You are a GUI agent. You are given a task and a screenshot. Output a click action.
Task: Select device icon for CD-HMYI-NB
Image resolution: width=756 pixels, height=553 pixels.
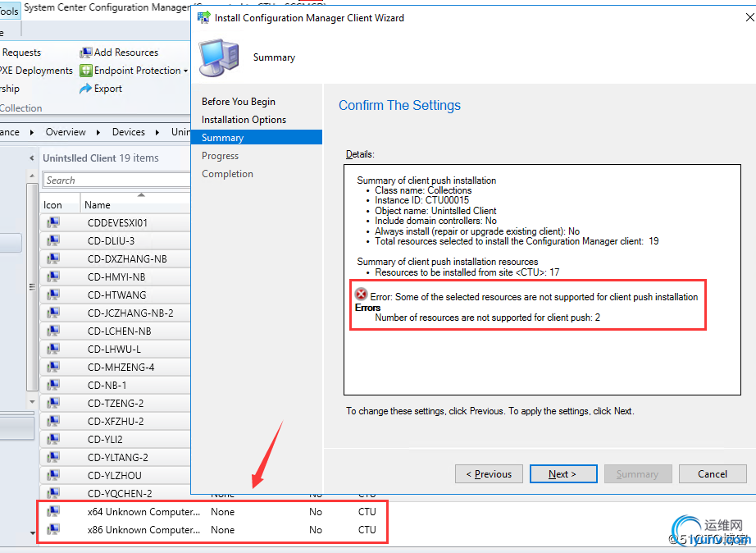(53, 276)
